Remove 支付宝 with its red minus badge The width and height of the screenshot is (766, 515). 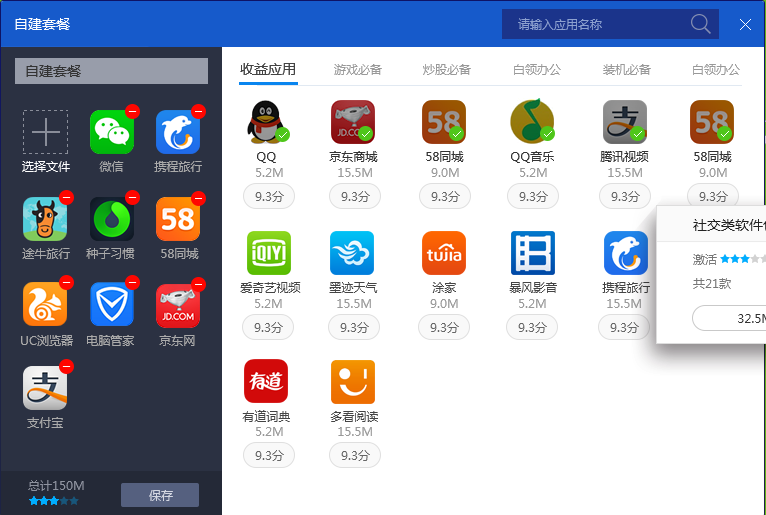pyautogui.click(x=66, y=366)
